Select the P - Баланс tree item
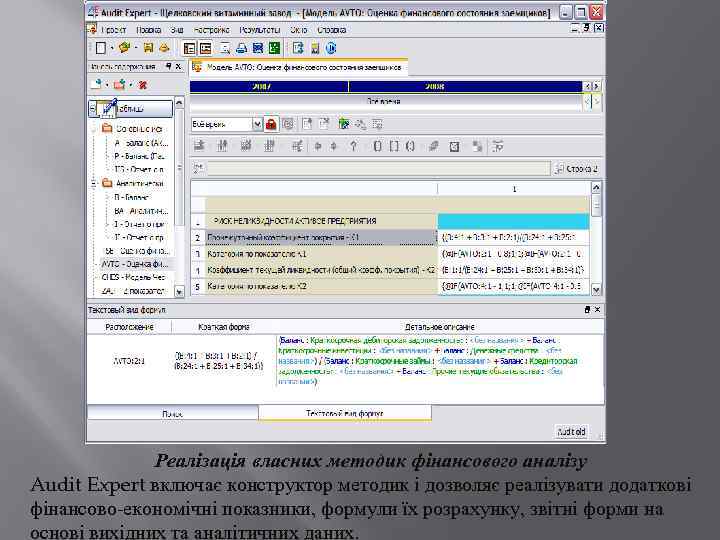 tap(139, 156)
